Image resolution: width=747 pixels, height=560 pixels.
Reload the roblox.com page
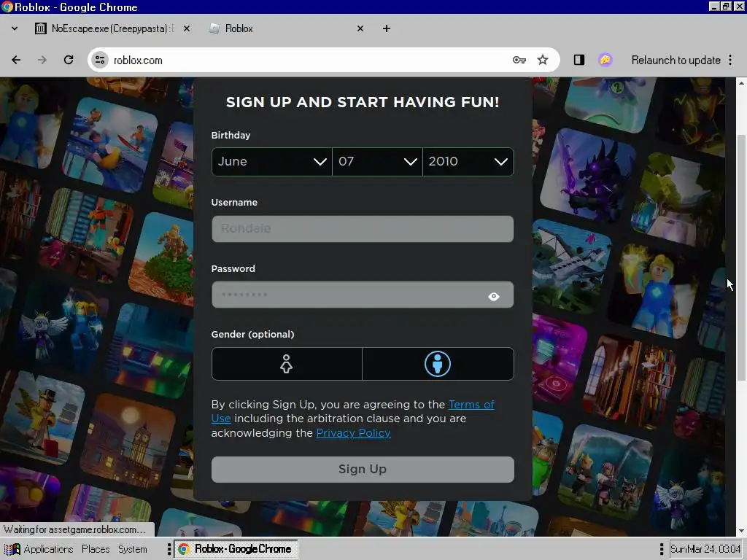(x=69, y=60)
